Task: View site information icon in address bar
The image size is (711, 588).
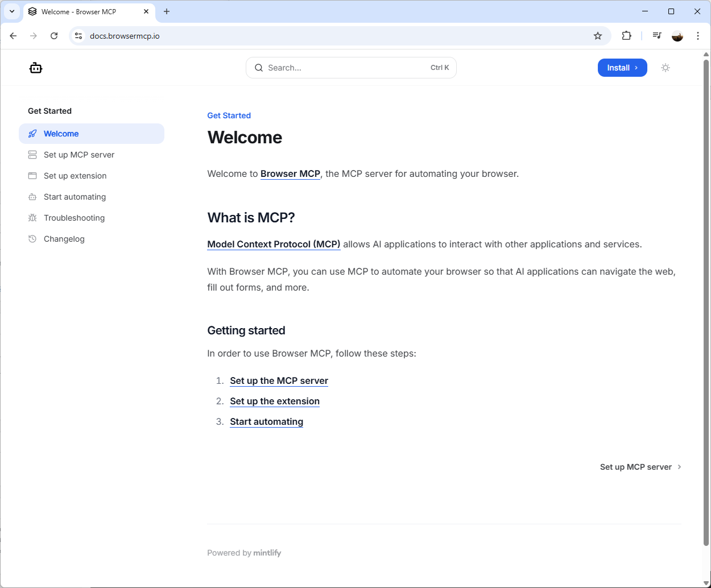Action: [x=79, y=36]
